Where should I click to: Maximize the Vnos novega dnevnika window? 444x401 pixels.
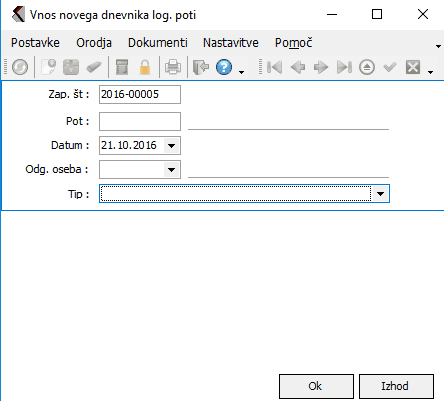point(377,15)
